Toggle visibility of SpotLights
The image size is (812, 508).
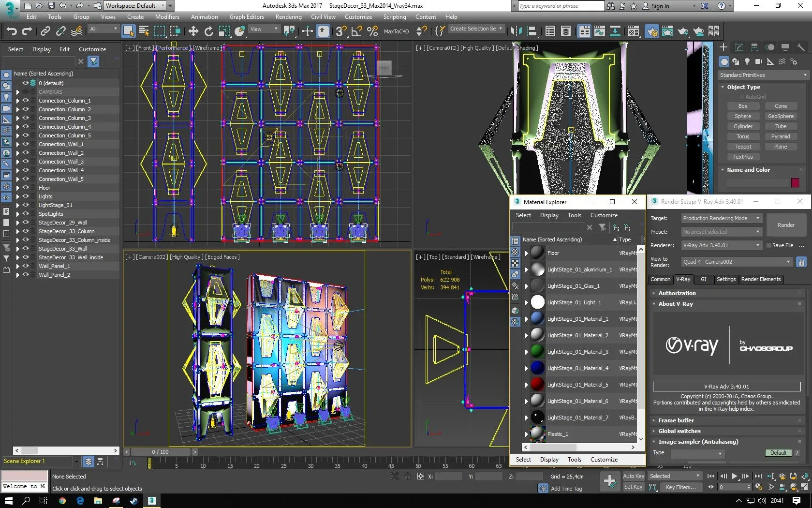26,214
